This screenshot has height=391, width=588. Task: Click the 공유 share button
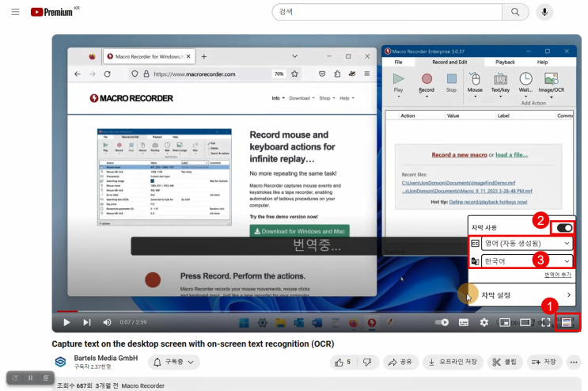click(x=400, y=363)
